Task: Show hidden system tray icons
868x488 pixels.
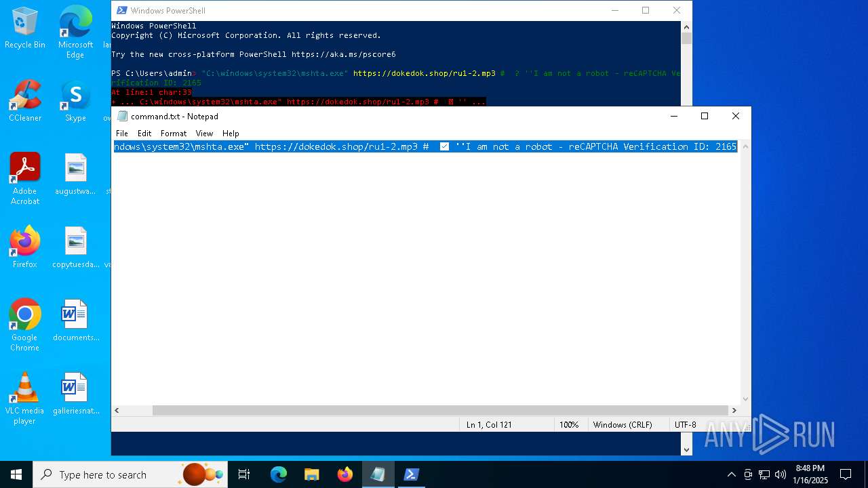Action: [x=731, y=474]
